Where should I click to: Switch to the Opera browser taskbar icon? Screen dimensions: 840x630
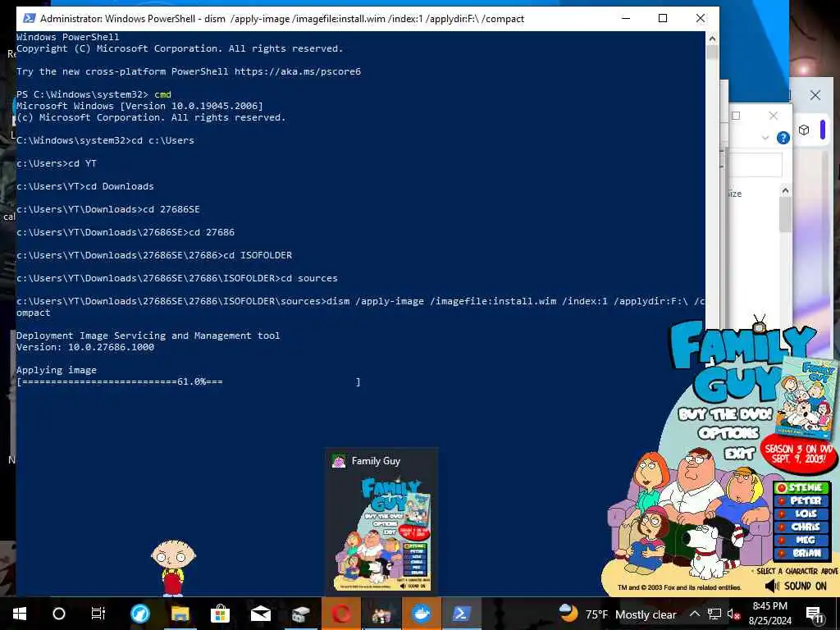point(340,614)
